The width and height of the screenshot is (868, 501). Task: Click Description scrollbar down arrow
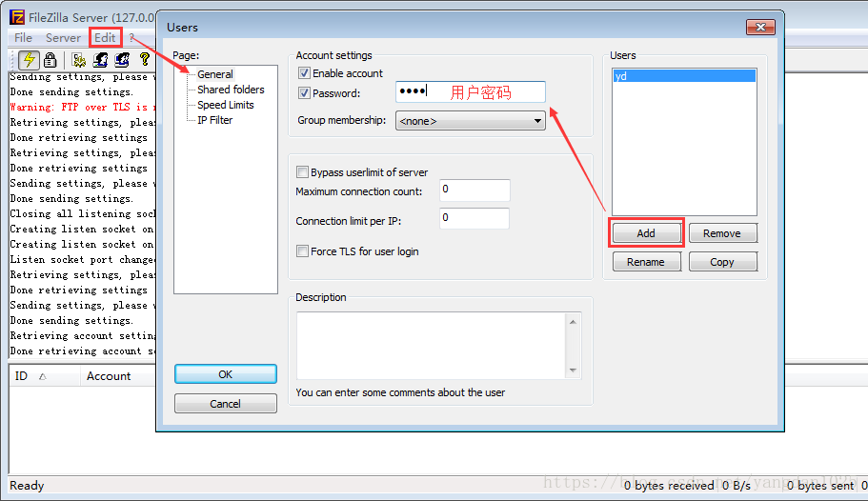pos(573,370)
